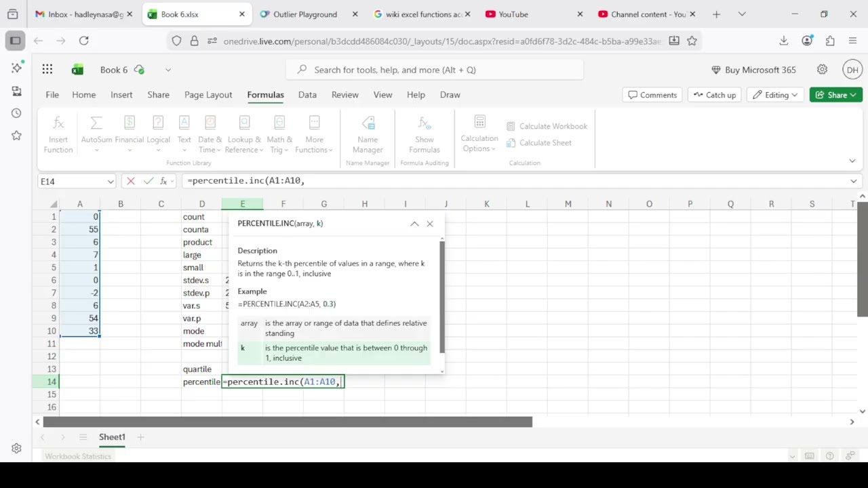Switch to the Outlier Playground browser tab
This screenshot has height=488, width=868.
pos(307,14)
